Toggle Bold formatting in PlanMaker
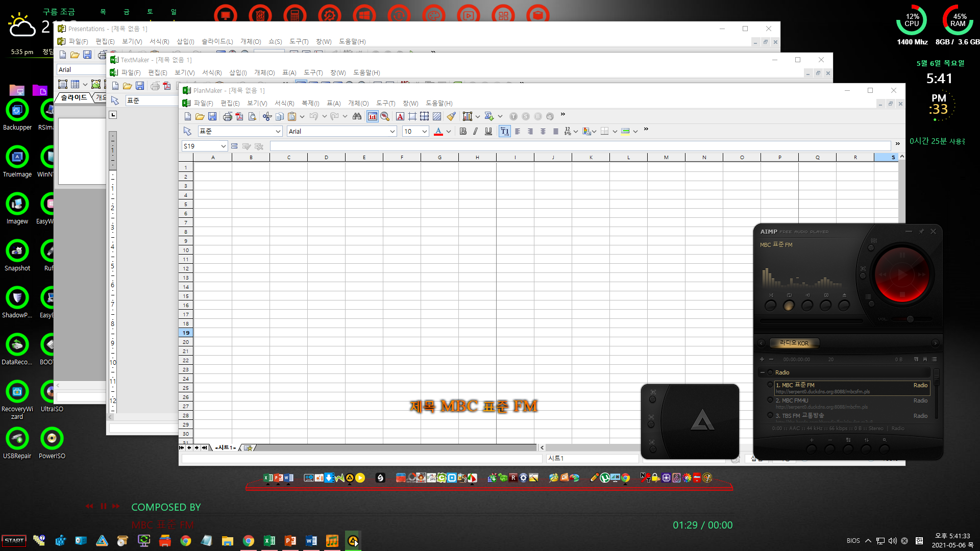Image resolution: width=980 pixels, height=551 pixels. coord(463,131)
